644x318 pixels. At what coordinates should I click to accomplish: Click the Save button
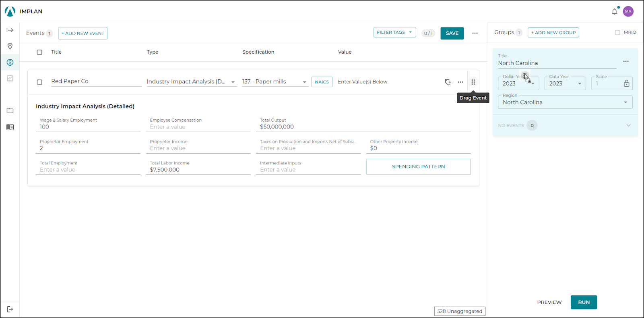pos(452,33)
